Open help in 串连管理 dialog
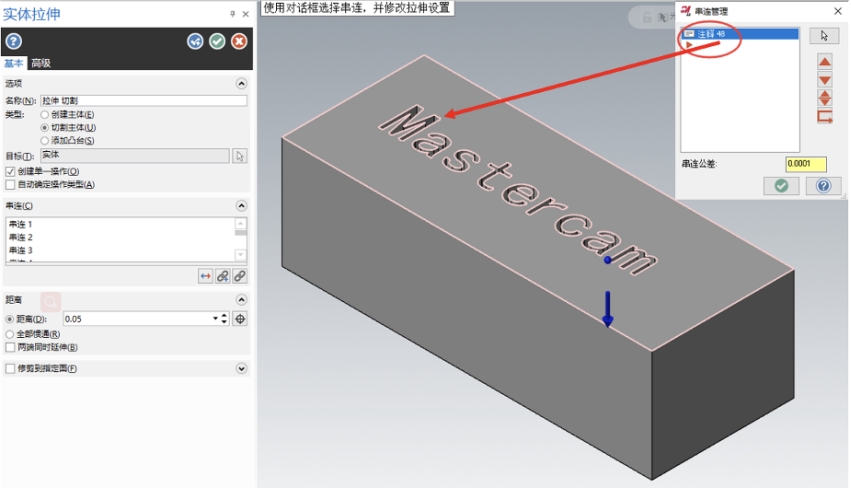The width and height of the screenshot is (851, 488). coord(823,186)
